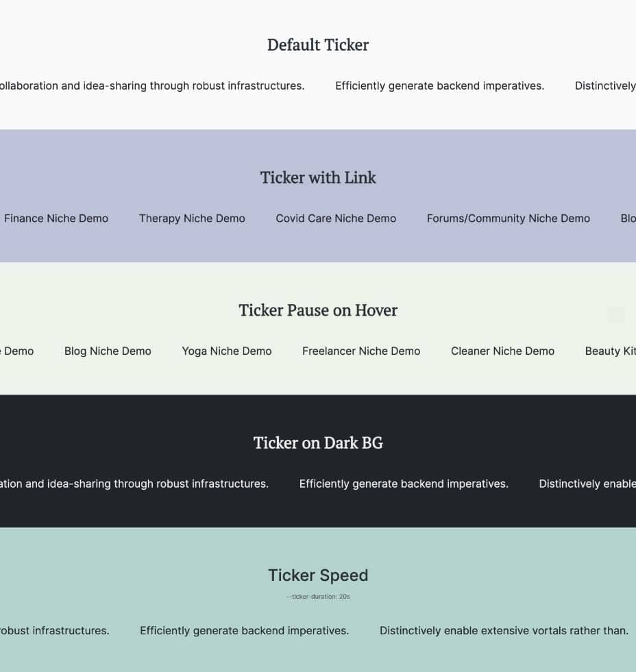This screenshot has width=636, height=672.
Task: Open the Finance Niche Demo link
Action: pyautogui.click(x=56, y=219)
